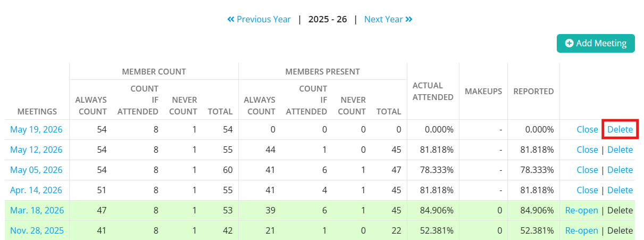Viewport: 644px width, 240px height.
Task: Click the Add Meeting button
Action: [x=596, y=44]
